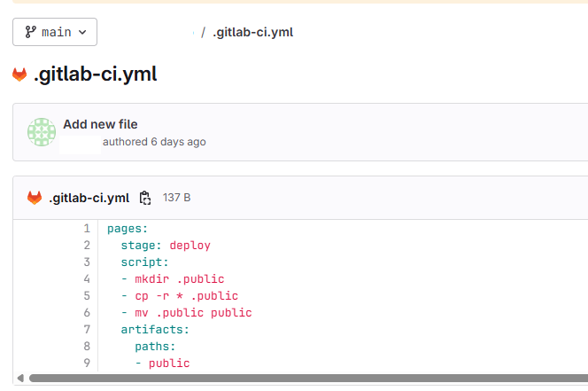Click line number 9
This screenshot has width=588, height=391.
[87, 363]
